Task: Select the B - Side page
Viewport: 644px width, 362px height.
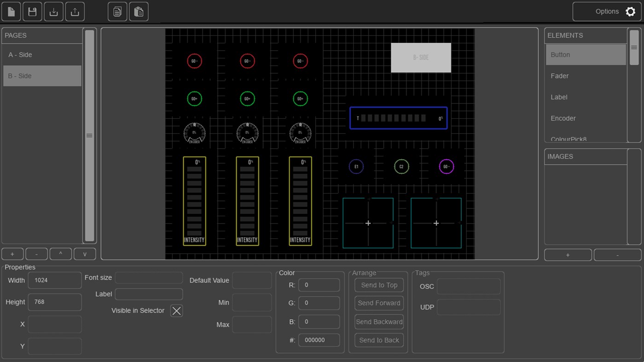Action: coord(41,75)
